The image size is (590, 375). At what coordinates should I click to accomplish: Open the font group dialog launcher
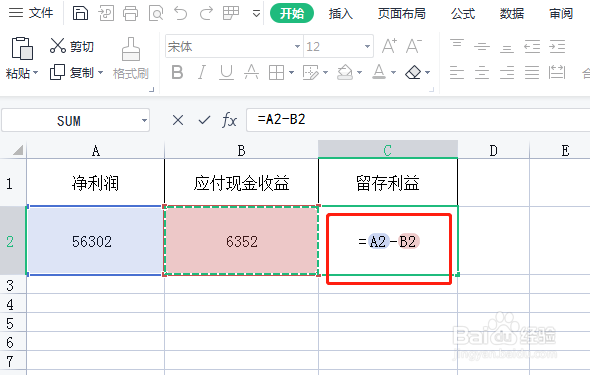(x=432, y=90)
